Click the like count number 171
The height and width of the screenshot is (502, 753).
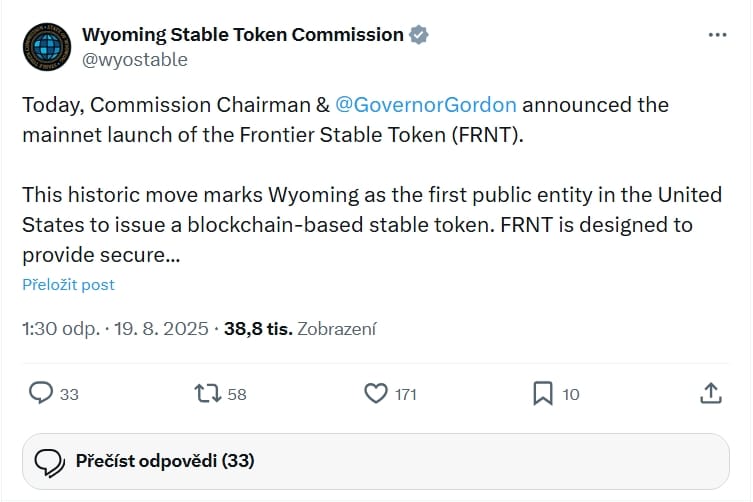pos(405,395)
